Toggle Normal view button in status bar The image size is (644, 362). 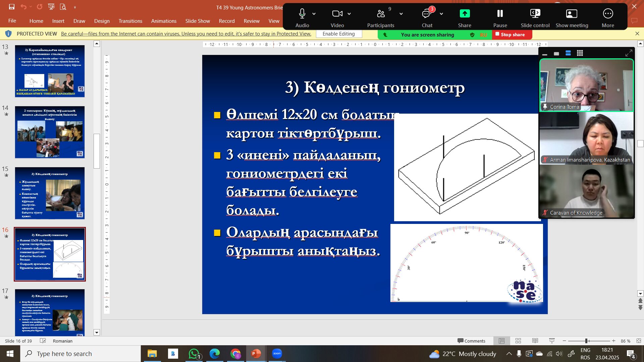[x=501, y=341]
